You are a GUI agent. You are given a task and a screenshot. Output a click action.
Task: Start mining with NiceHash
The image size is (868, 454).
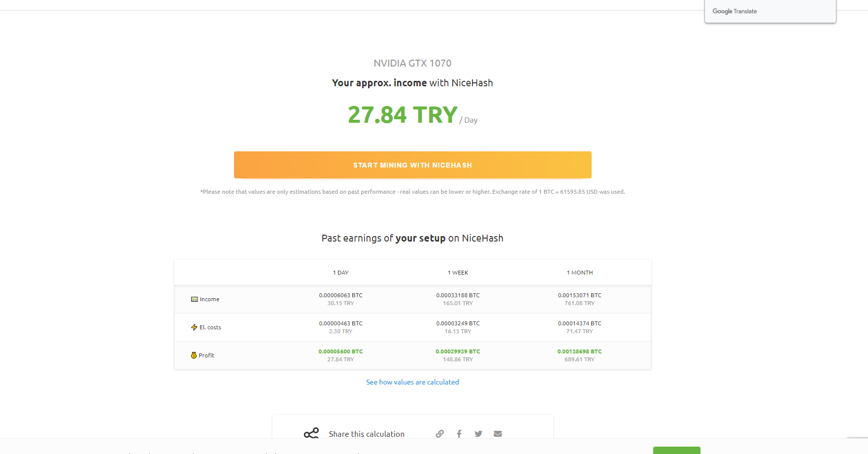(x=413, y=165)
